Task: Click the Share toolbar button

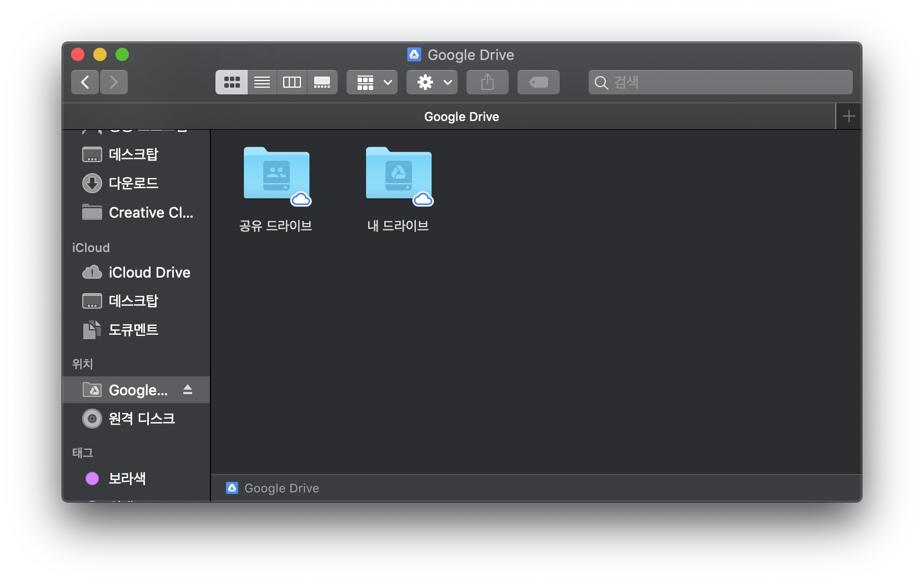Action: 488,82
